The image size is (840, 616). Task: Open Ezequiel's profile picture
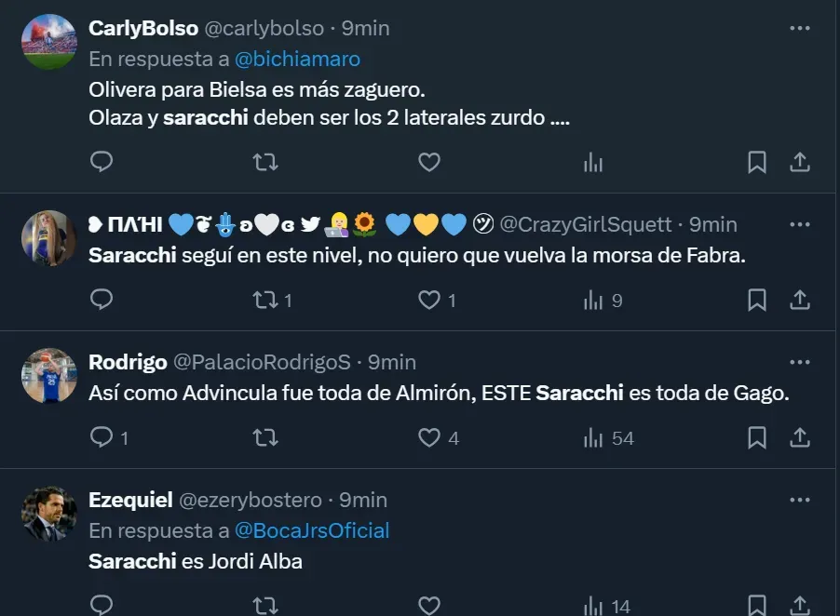pyautogui.click(x=48, y=513)
